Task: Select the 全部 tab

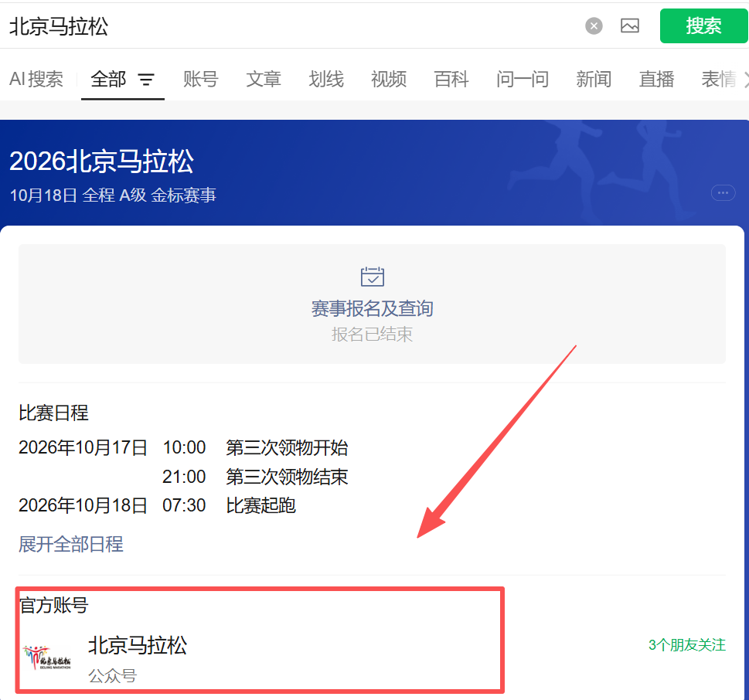Action: [x=108, y=80]
